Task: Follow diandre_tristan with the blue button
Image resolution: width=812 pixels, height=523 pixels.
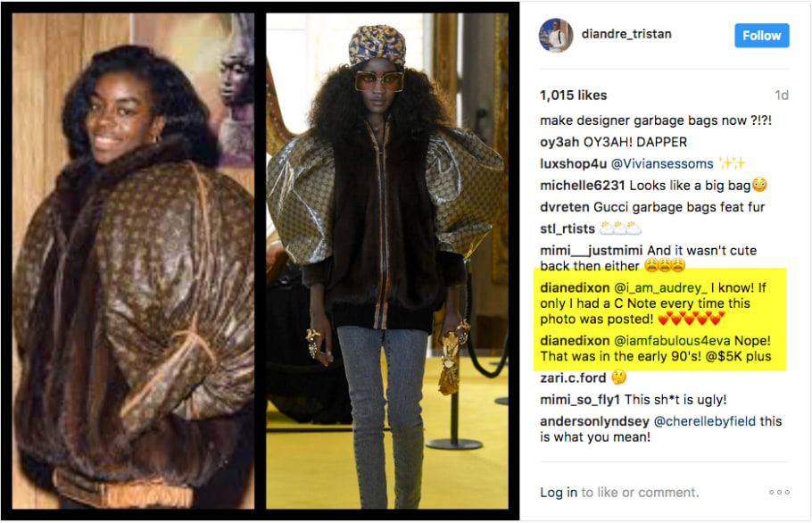Action: [761, 35]
